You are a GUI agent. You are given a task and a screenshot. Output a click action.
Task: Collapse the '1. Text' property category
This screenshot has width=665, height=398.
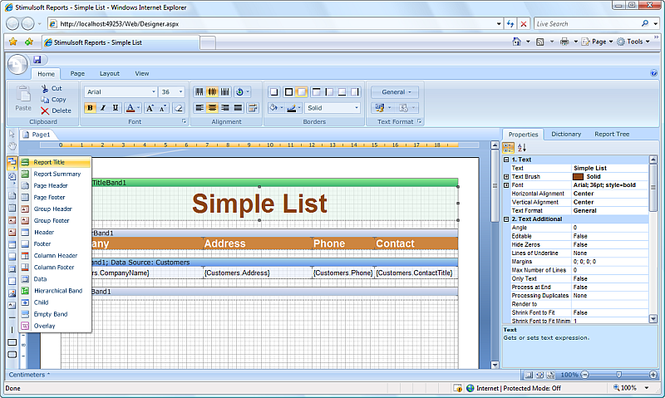506,160
